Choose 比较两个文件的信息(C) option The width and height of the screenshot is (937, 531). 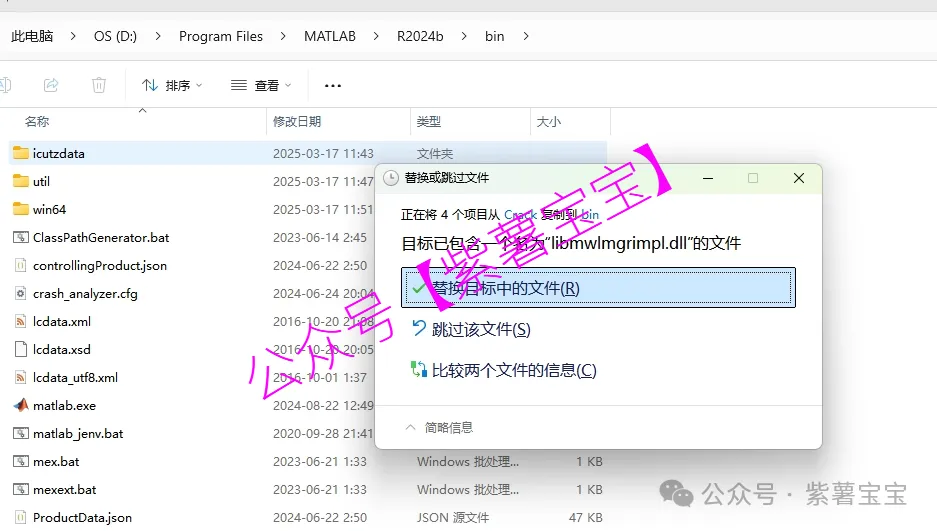tap(513, 370)
